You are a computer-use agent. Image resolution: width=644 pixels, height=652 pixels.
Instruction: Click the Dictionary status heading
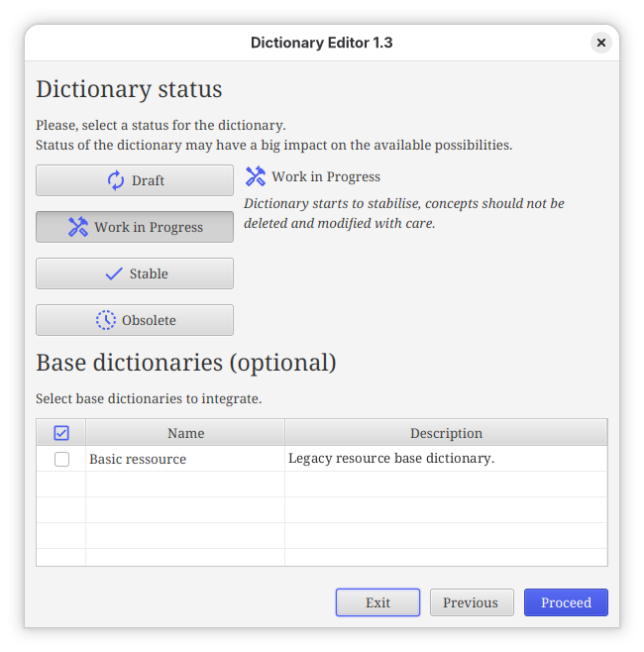[x=129, y=89]
